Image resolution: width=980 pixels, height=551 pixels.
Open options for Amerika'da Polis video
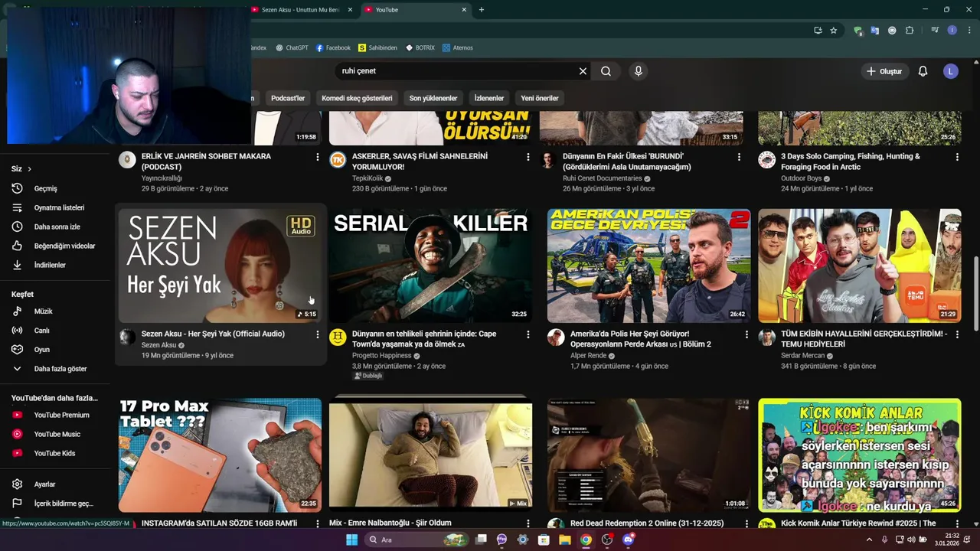tap(746, 334)
